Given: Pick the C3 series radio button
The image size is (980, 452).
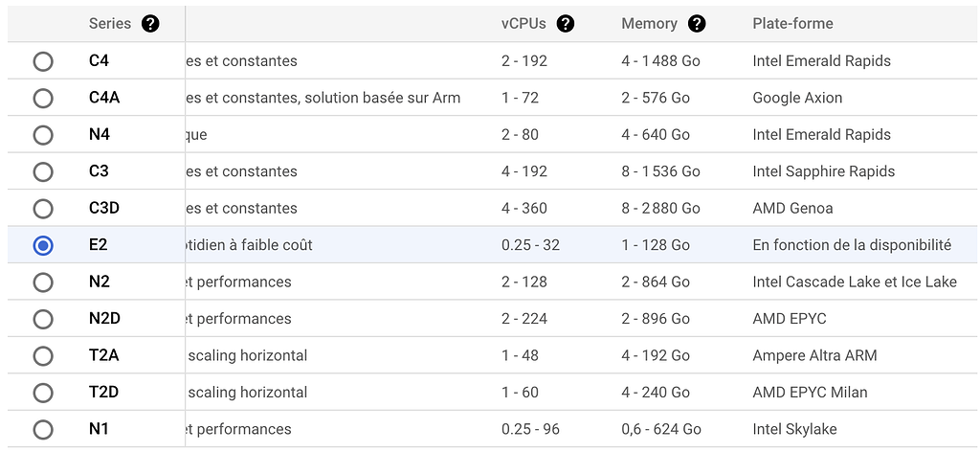Looking at the screenshot, I should click(43, 171).
